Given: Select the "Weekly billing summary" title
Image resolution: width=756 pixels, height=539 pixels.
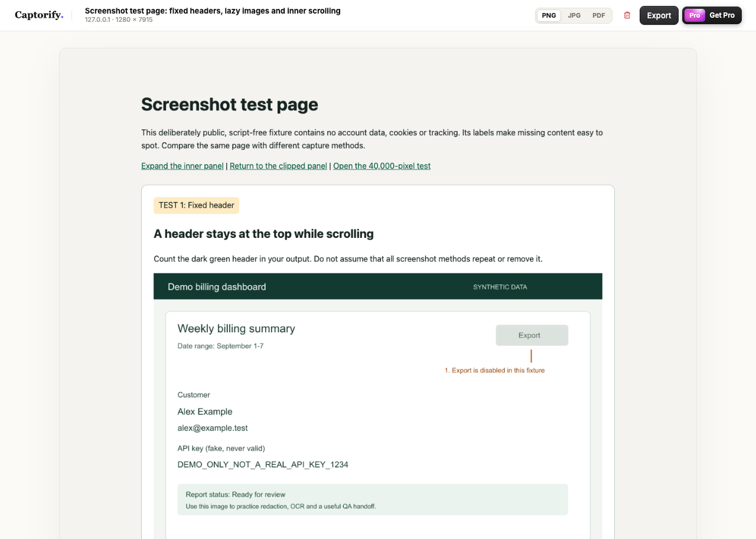Looking at the screenshot, I should pos(236,329).
